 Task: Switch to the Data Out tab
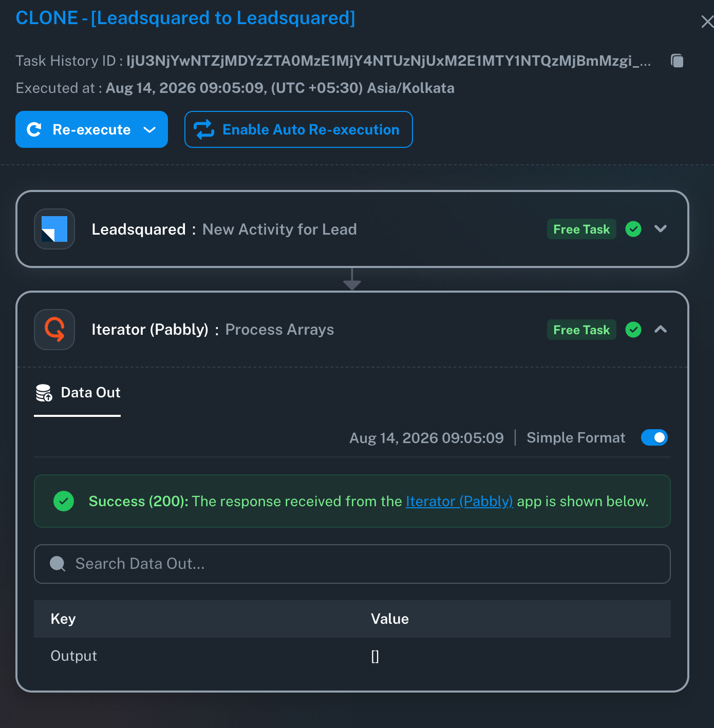tap(77, 393)
